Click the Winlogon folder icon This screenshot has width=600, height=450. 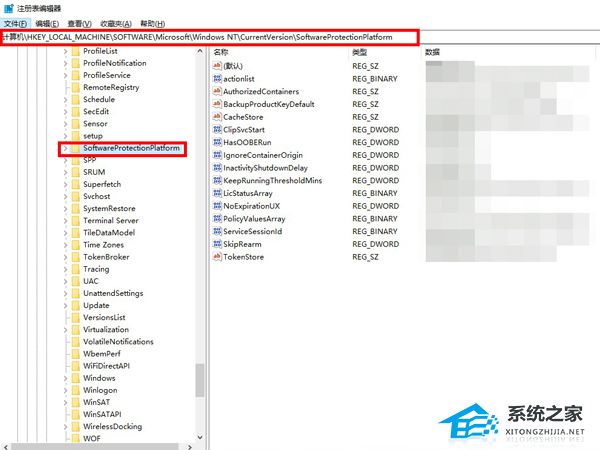click(x=76, y=390)
